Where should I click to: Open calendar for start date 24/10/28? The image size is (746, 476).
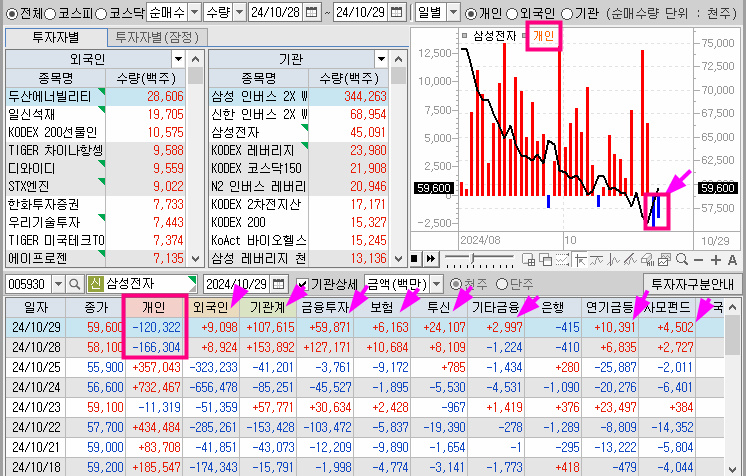tap(312, 12)
